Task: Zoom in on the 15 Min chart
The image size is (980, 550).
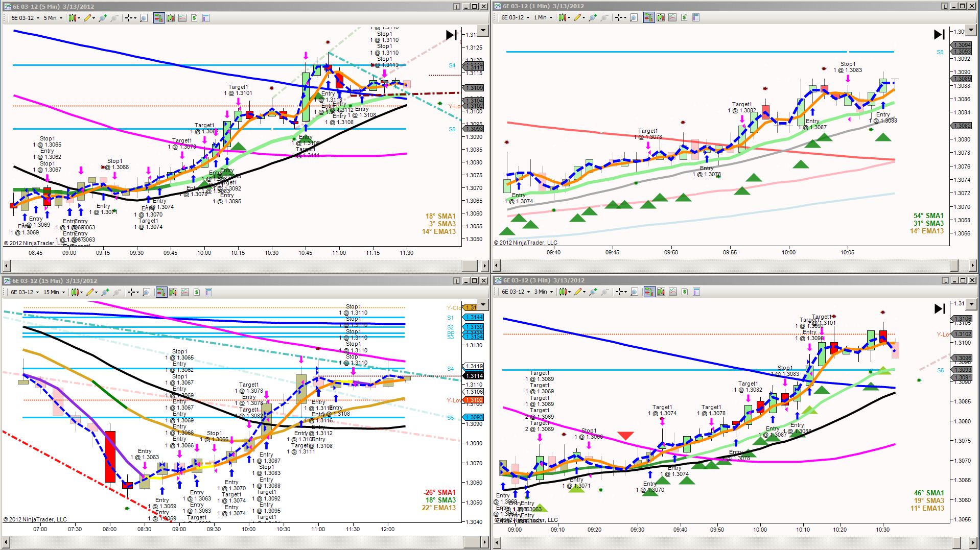Action: click(105, 292)
